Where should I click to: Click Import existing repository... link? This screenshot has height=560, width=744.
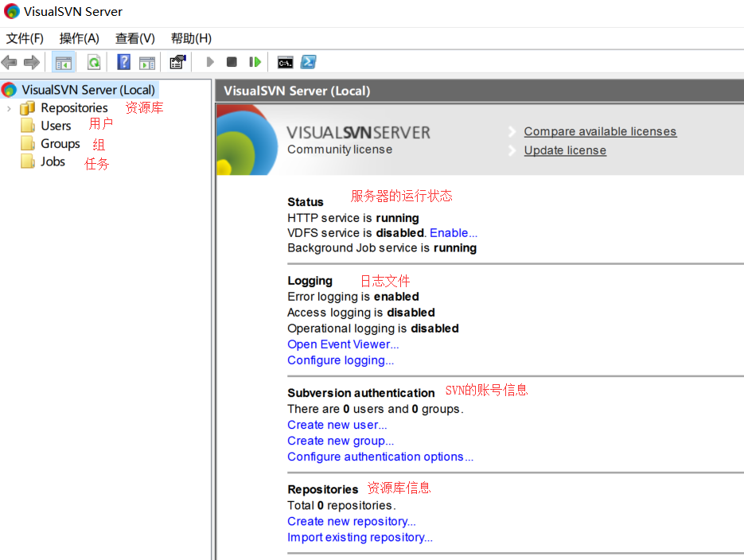360,537
